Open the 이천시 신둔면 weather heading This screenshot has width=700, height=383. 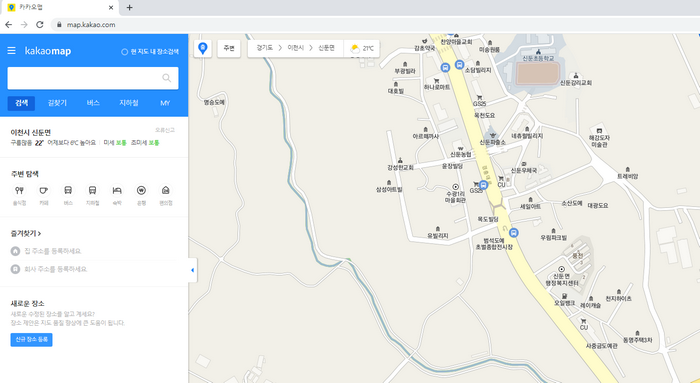pyautogui.click(x=31, y=133)
